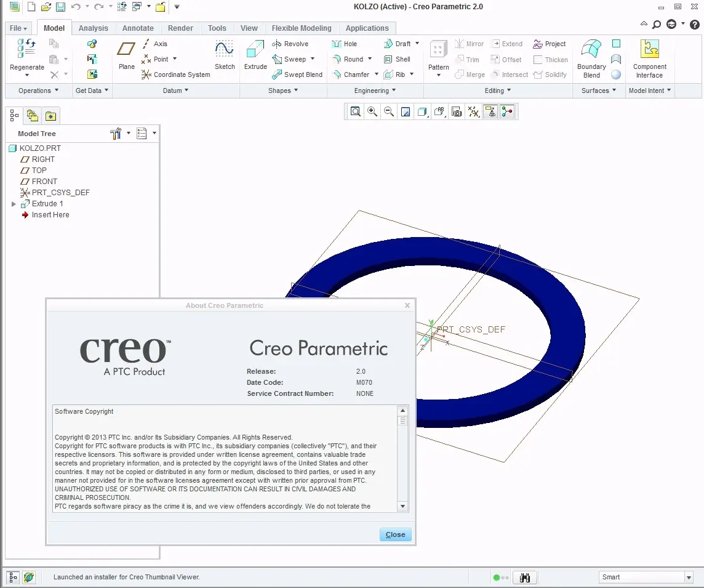Switch to the Render tab
The width and height of the screenshot is (704, 588).
(x=180, y=28)
